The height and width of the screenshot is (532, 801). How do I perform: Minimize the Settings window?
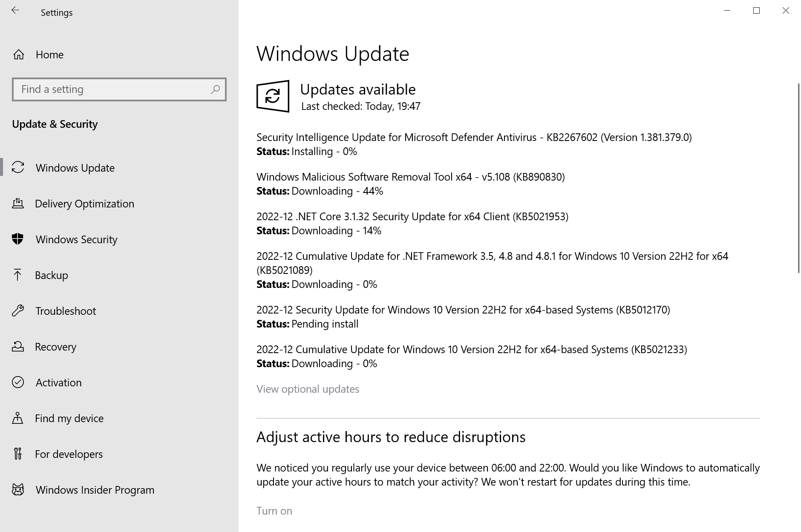click(x=727, y=11)
